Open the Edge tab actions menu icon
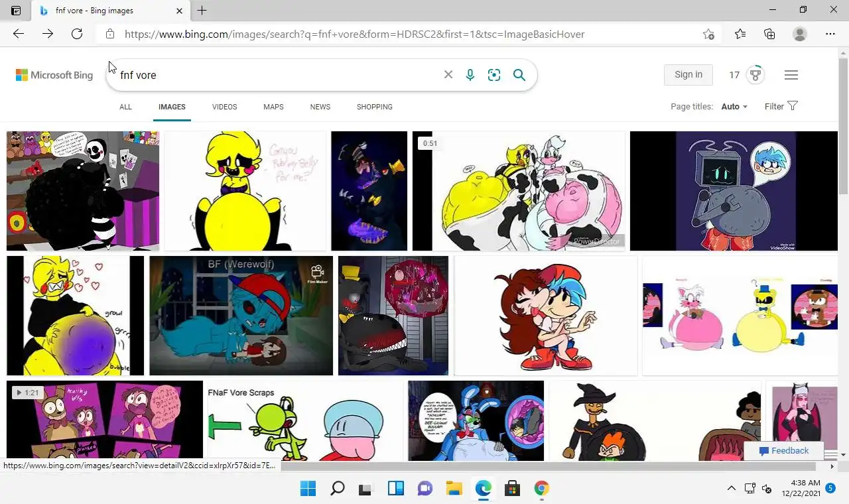The height and width of the screenshot is (504, 849). tap(16, 11)
